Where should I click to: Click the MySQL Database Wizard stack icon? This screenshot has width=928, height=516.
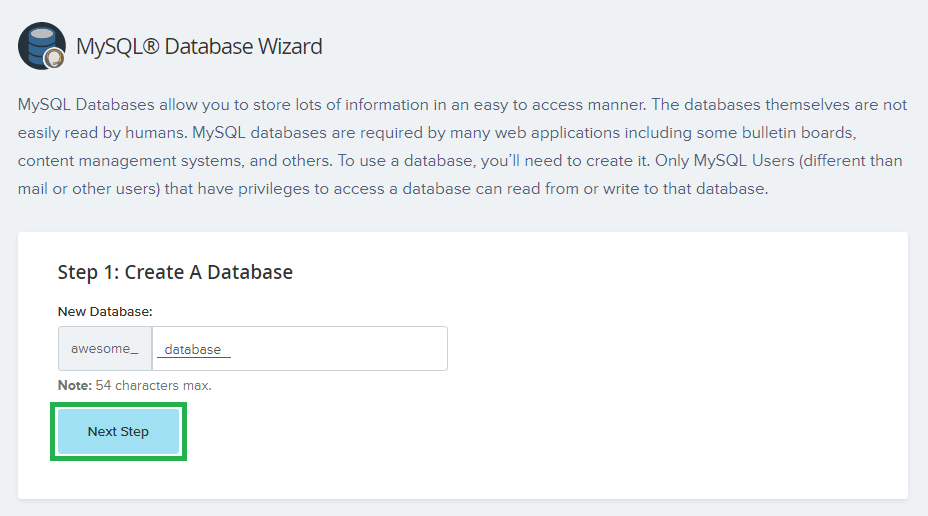point(39,43)
